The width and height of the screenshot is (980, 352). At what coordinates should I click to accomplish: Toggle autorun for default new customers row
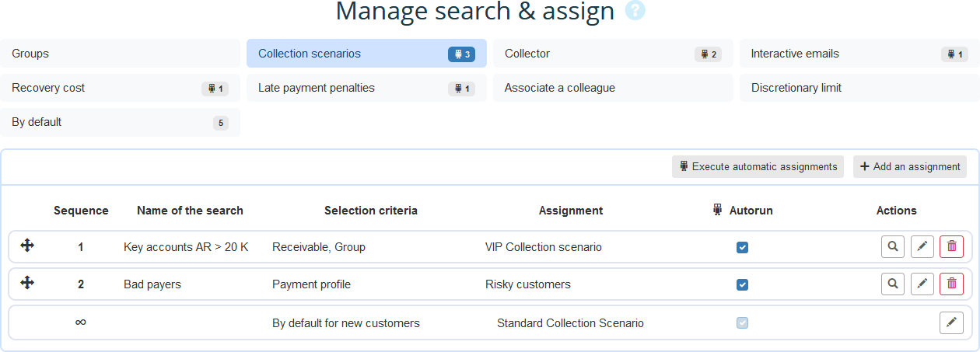(x=742, y=322)
